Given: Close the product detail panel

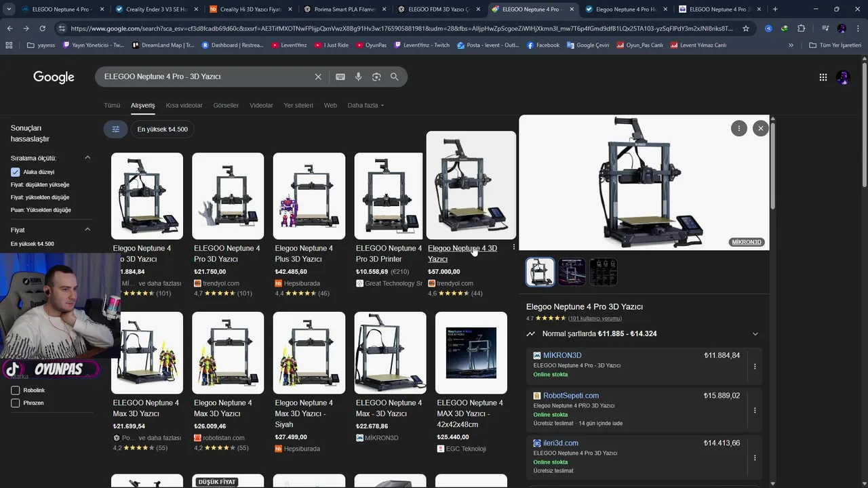Looking at the screenshot, I should [x=761, y=128].
